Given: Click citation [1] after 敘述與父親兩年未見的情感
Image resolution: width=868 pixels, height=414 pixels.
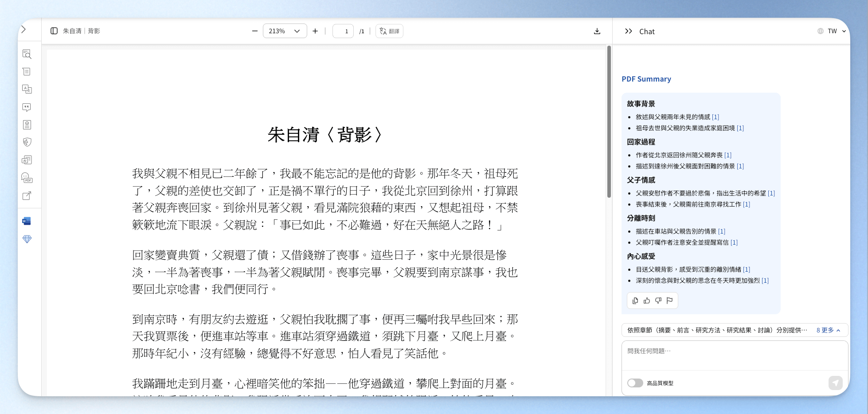Looking at the screenshot, I should [716, 117].
